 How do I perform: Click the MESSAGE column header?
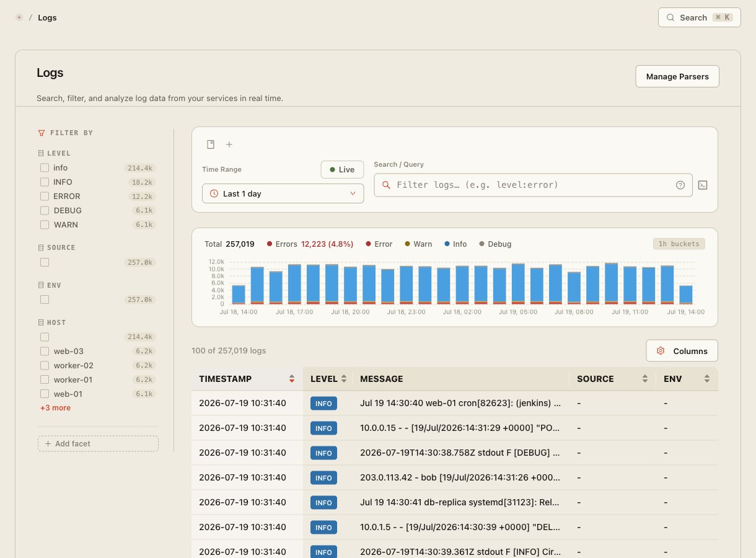pos(381,379)
